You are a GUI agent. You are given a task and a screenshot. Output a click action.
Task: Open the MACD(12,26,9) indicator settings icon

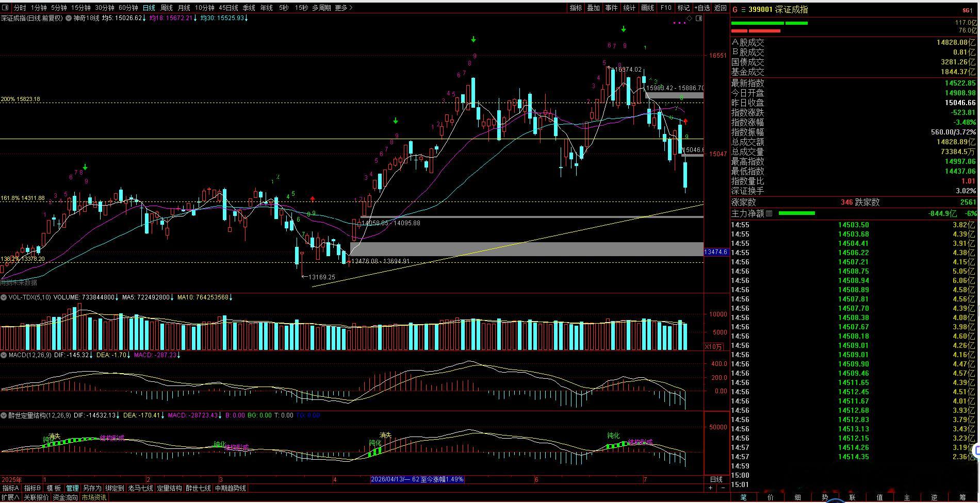[x=4, y=355]
